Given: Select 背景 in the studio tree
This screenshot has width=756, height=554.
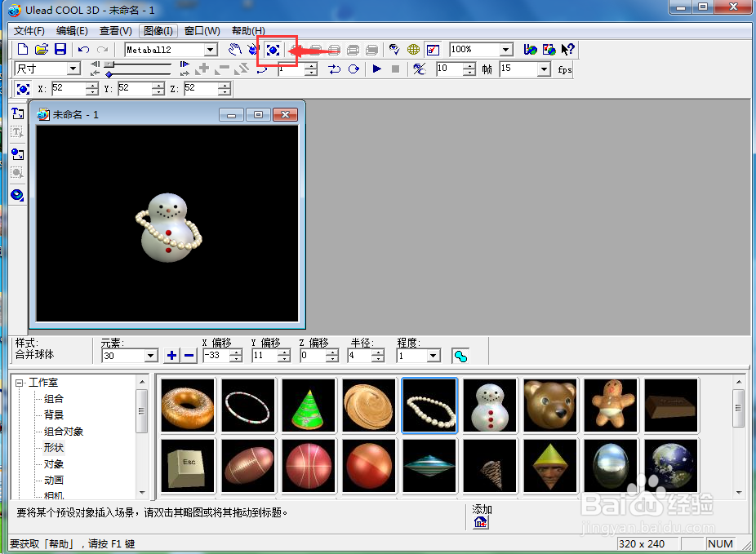Looking at the screenshot, I should coord(54,414).
